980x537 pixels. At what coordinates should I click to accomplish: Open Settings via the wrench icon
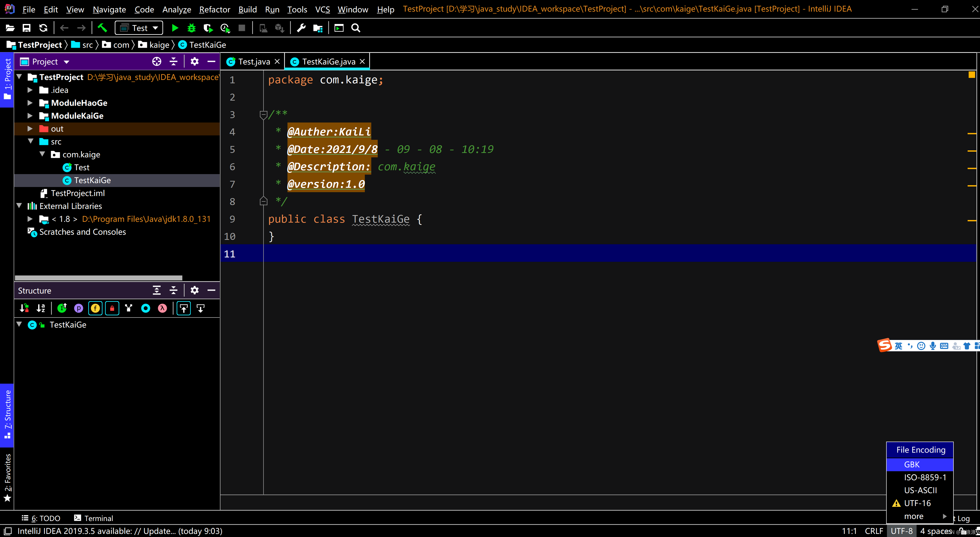[301, 28]
